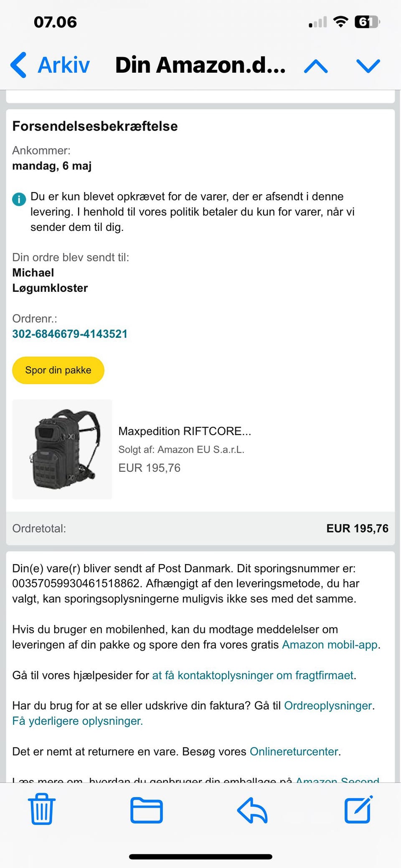401x868 pixels.
Task: Open the folder icon to move message
Action: click(146, 810)
